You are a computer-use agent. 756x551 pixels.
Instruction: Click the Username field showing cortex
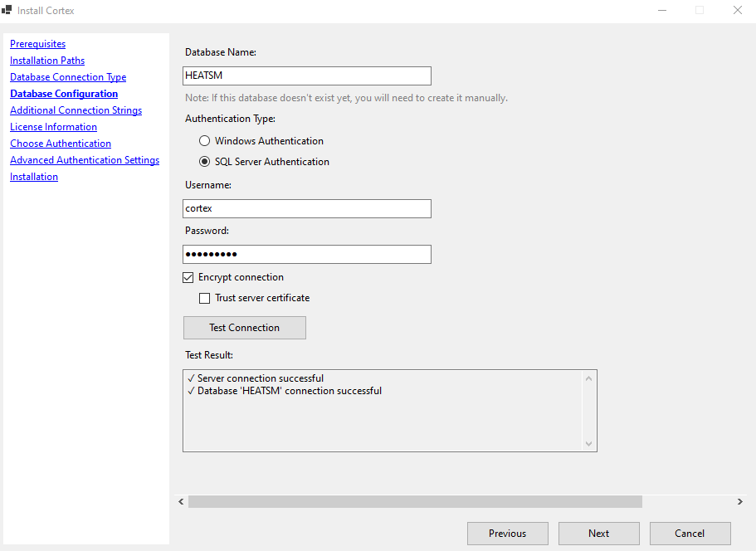pyautogui.click(x=306, y=208)
